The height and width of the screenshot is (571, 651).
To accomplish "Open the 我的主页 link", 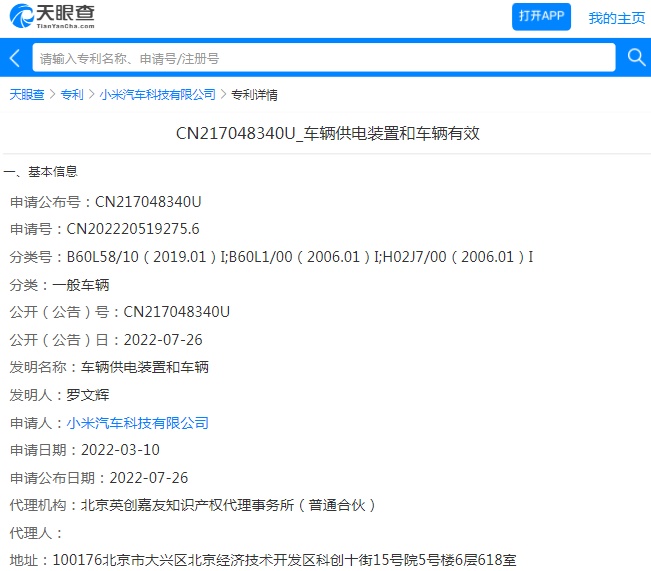I will [x=617, y=18].
